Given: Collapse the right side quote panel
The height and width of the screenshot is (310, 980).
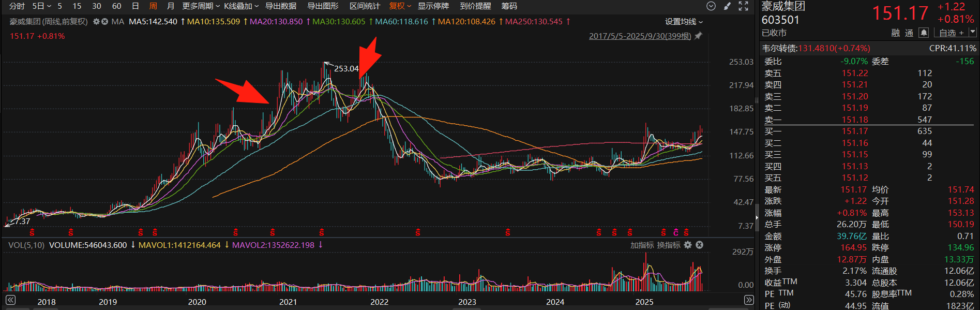Looking at the screenshot, I should point(757,217).
